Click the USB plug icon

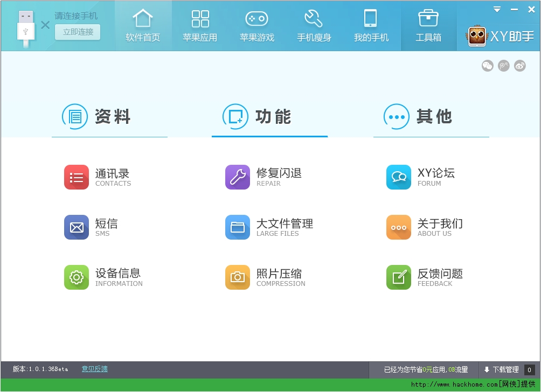[25, 29]
